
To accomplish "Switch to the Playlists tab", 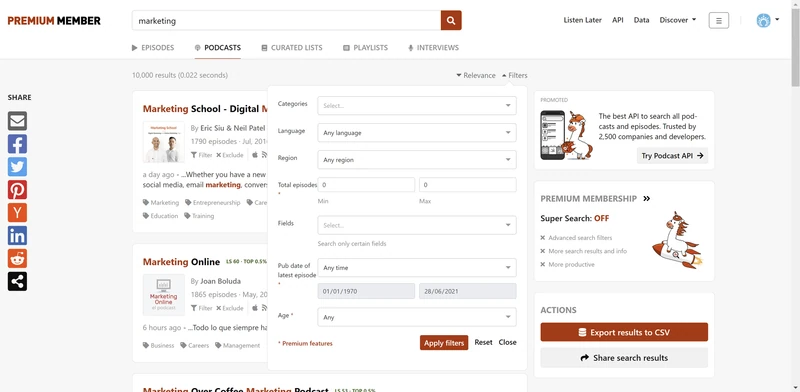I will tap(365, 47).
